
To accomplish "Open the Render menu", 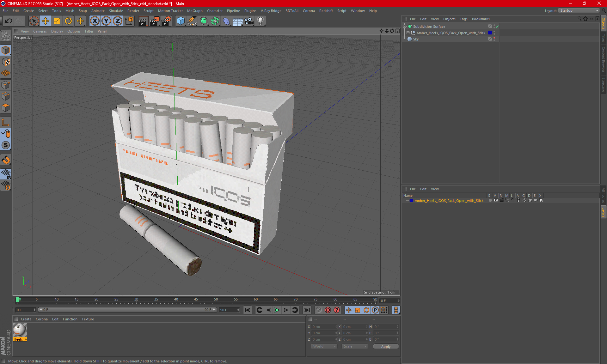I will point(133,11).
